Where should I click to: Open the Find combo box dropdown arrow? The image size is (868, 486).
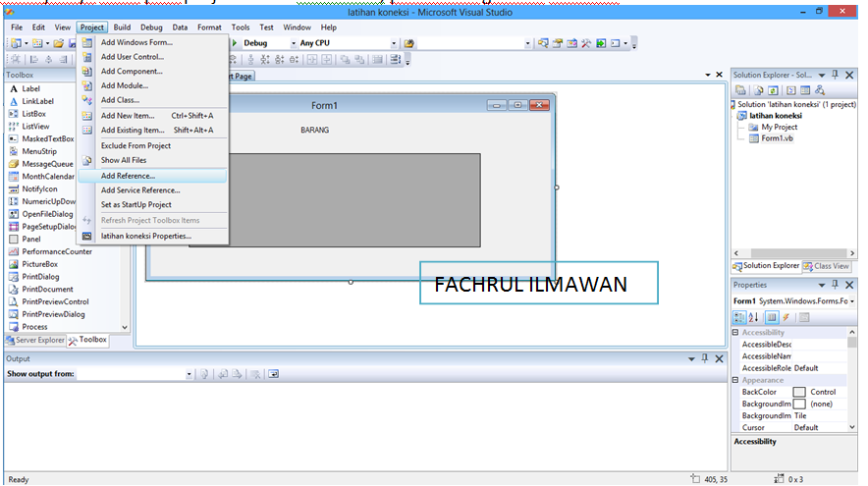[527, 43]
